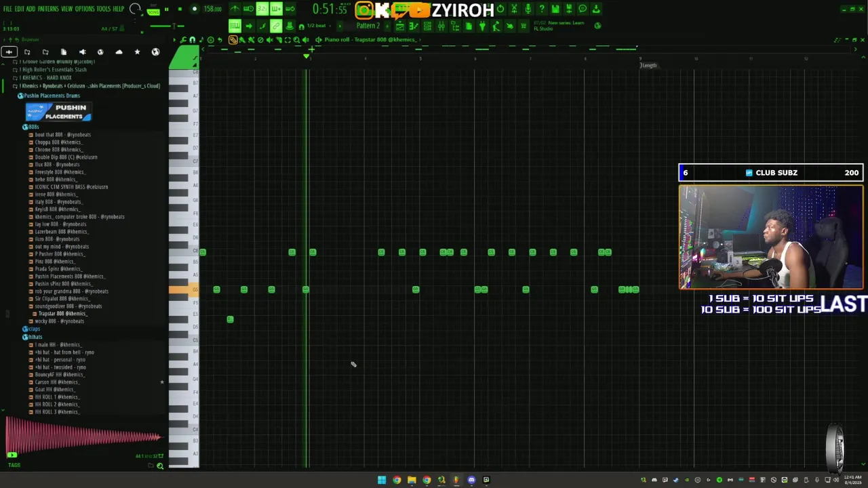Click the metronome icon
This screenshot has height=488, width=868.
(235, 9)
